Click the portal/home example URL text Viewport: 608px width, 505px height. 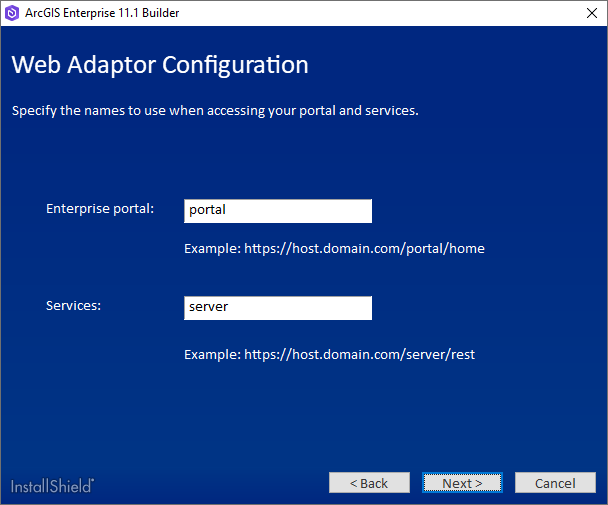pyautogui.click(x=364, y=248)
